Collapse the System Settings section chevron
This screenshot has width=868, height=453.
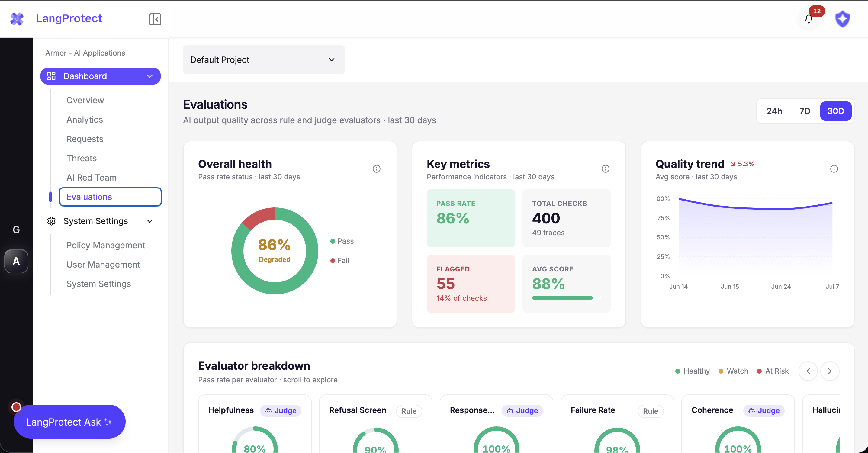[149, 221]
